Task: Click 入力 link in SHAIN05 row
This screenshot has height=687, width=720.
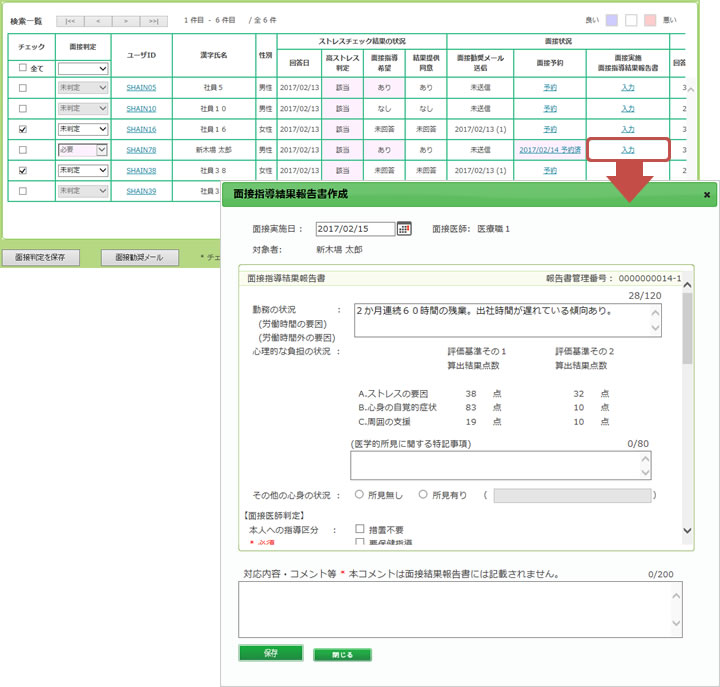Action: pos(628,87)
